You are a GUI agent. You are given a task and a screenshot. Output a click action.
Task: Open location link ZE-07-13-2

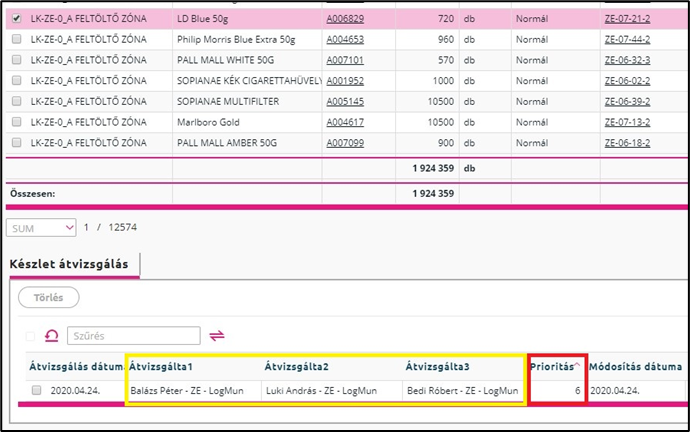pyautogui.click(x=627, y=122)
